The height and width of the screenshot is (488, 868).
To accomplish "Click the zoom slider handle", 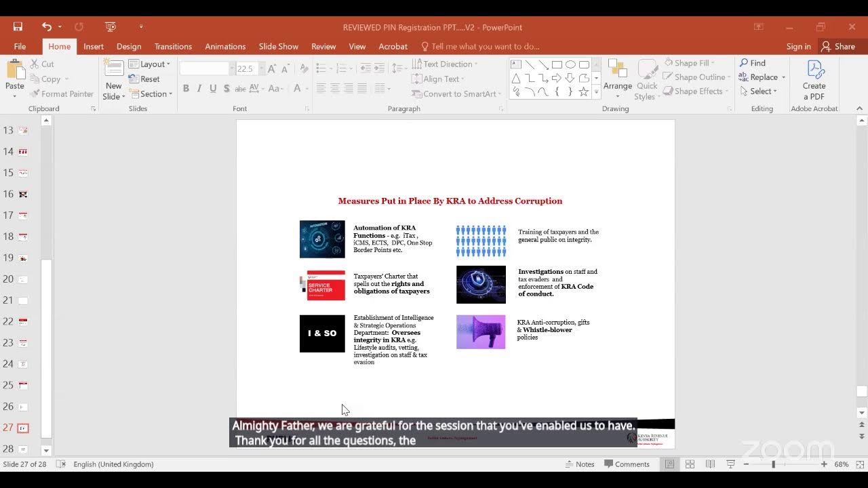I will tap(773, 464).
